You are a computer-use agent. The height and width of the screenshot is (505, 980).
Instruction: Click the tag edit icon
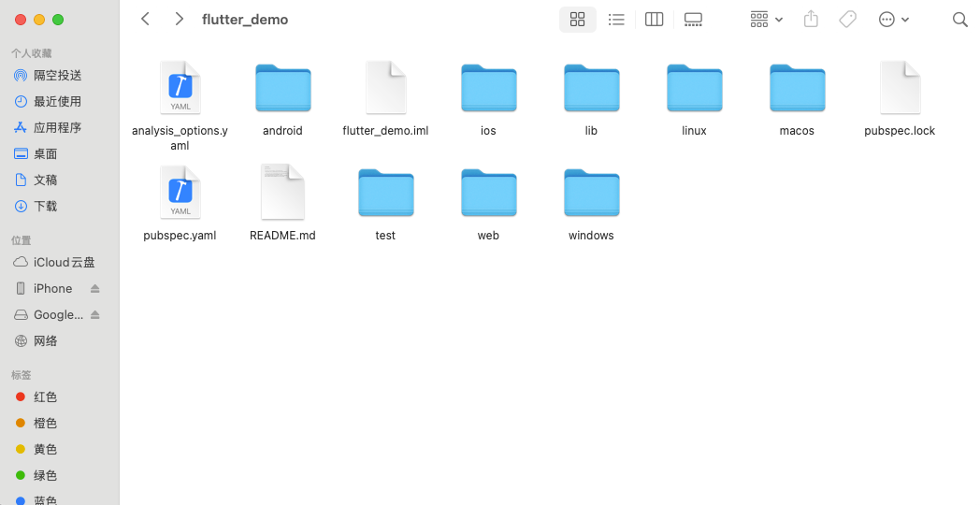pos(847,20)
